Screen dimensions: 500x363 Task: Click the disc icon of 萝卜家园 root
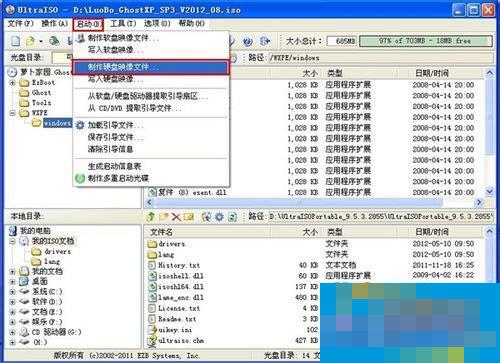12,72
